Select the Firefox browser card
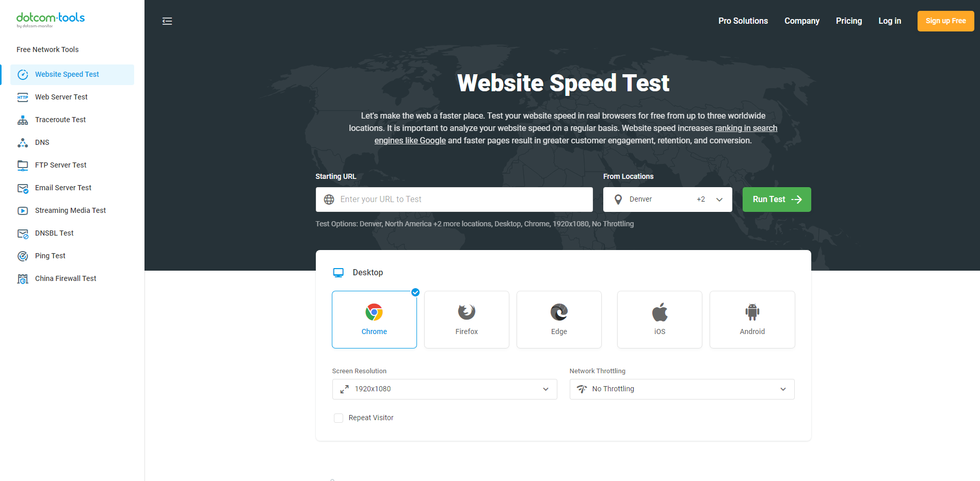The height and width of the screenshot is (481, 980). click(x=467, y=320)
